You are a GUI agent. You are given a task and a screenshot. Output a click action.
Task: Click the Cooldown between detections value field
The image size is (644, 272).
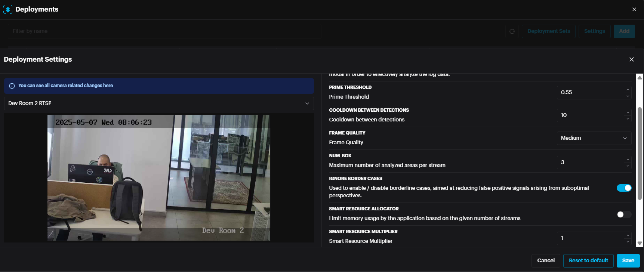tap(590, 115)
